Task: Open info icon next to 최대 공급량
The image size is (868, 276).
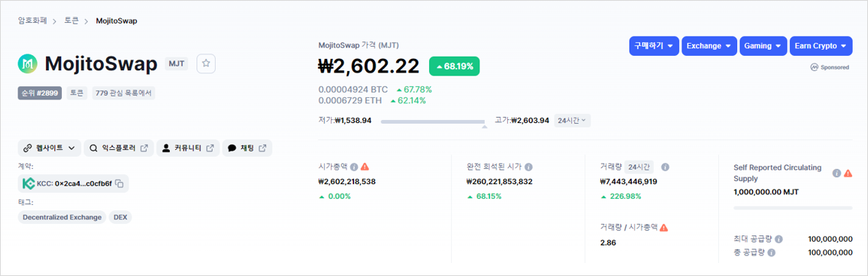Action: (x=779, y=239)
